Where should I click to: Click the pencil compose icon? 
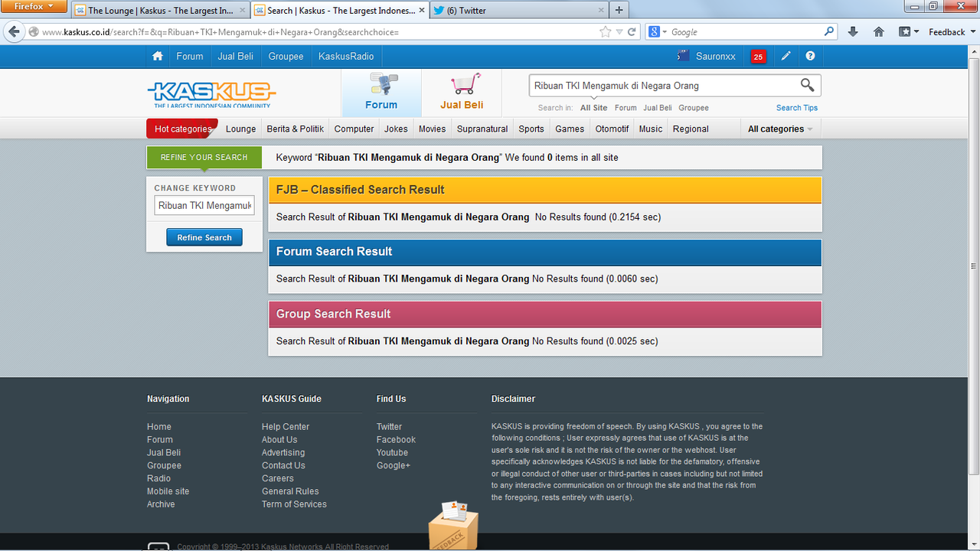coord(786,56)
